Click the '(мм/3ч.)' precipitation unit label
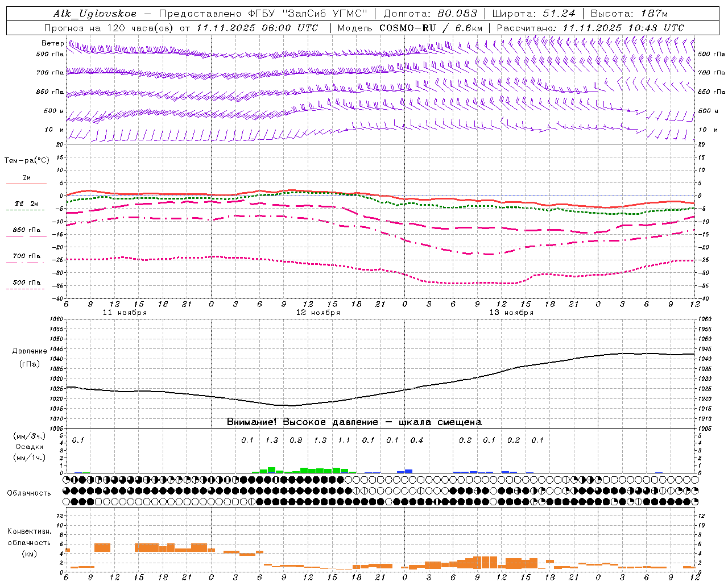Viewport: 728px width, 582px height. pos(30,436)
